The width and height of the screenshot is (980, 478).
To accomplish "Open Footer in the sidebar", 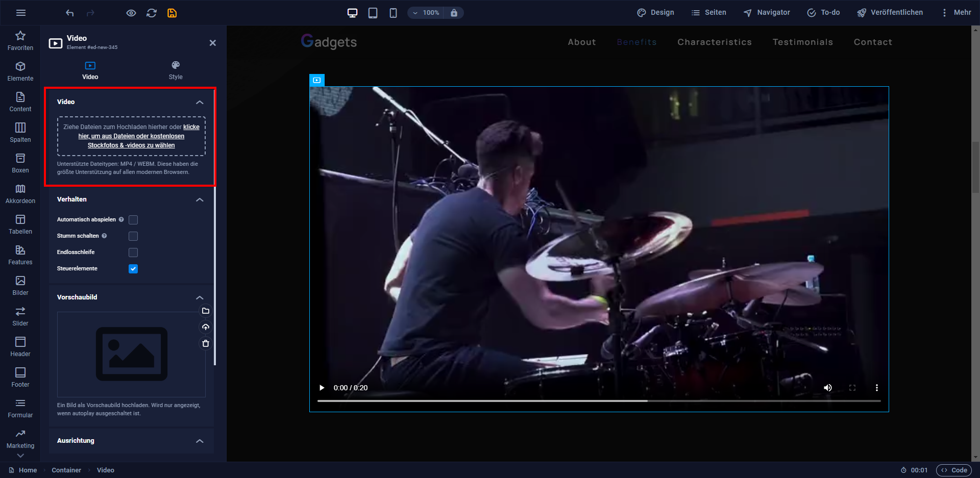I will (20, 378).
